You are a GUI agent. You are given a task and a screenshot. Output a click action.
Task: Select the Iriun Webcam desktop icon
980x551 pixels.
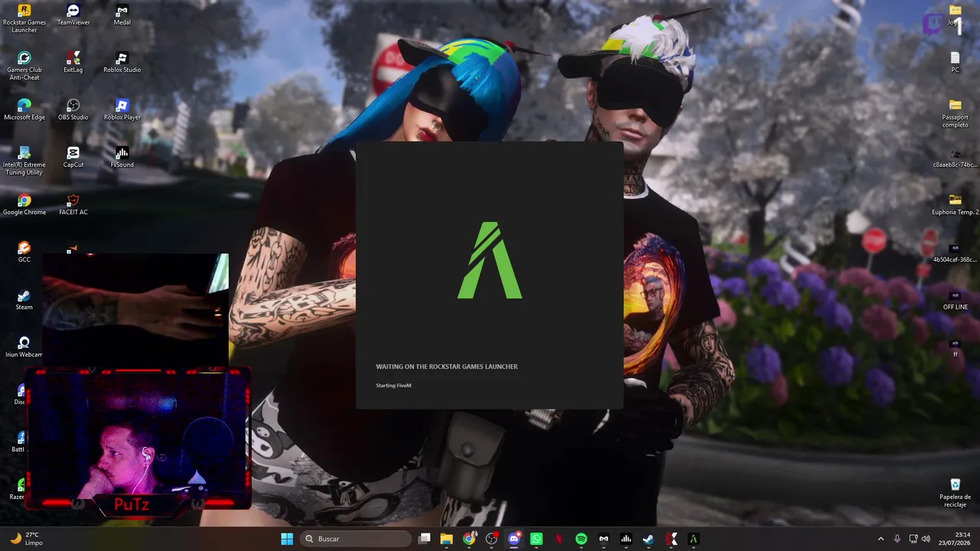(x=24, y=347)
